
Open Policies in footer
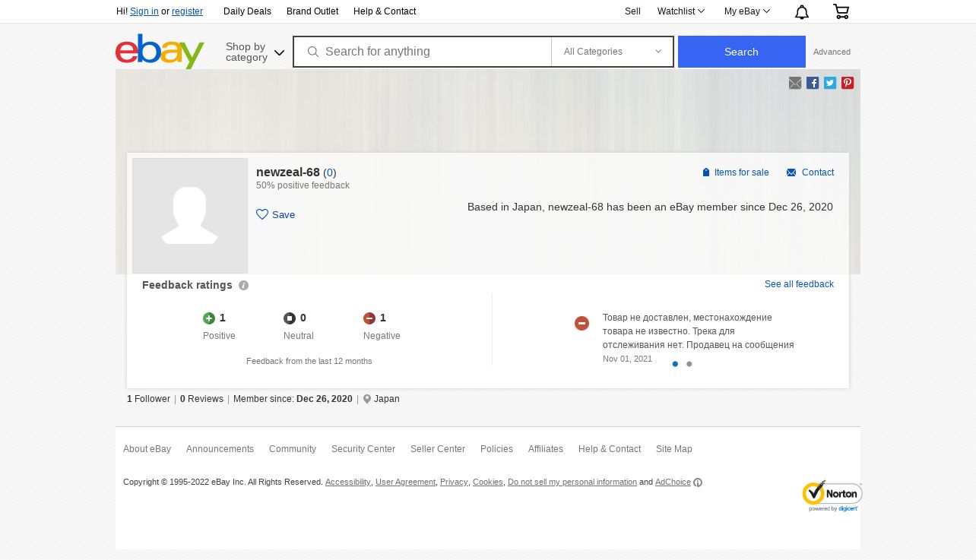point(496,449)
